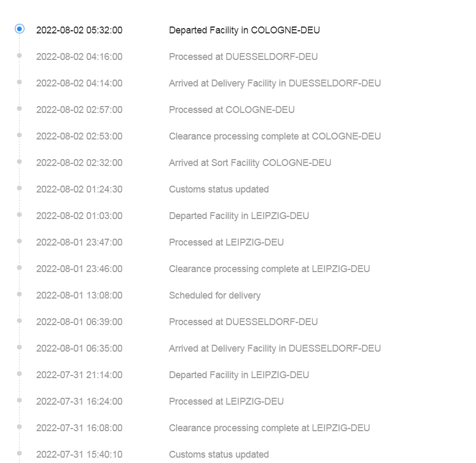Click the marker for Clearance processing complete at COLOGNE-DEU
This screenshot has width=476, height=463.
[20, 135]
